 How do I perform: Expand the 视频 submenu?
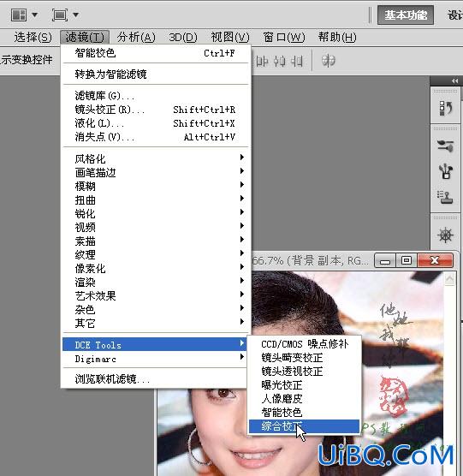pyautogui.click(x=156, y=227)
